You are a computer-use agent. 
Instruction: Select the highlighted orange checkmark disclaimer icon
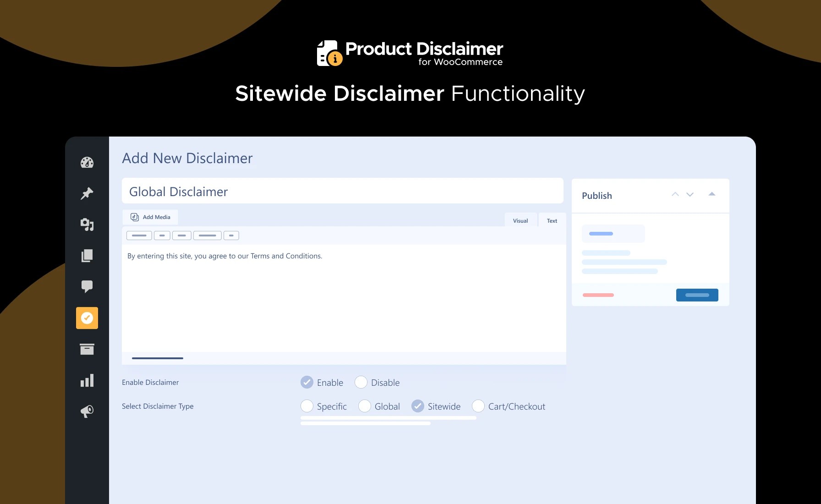coord(87,318)
